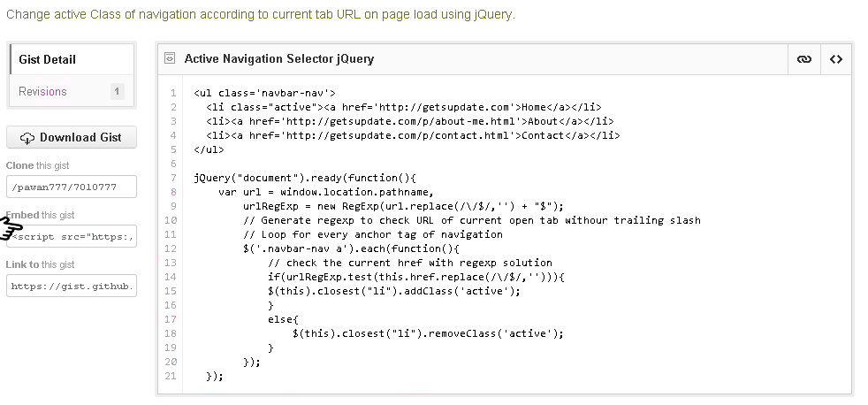This screenshot has width=868, height=405.
Task: Click the comment about Generate regexp
Action: [472, 220]
